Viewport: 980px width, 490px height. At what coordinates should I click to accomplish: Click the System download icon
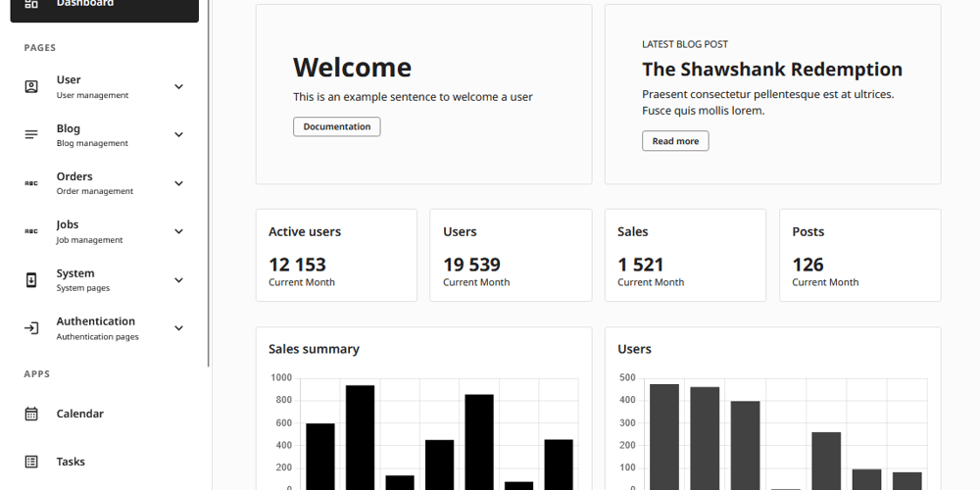(31, 280)
